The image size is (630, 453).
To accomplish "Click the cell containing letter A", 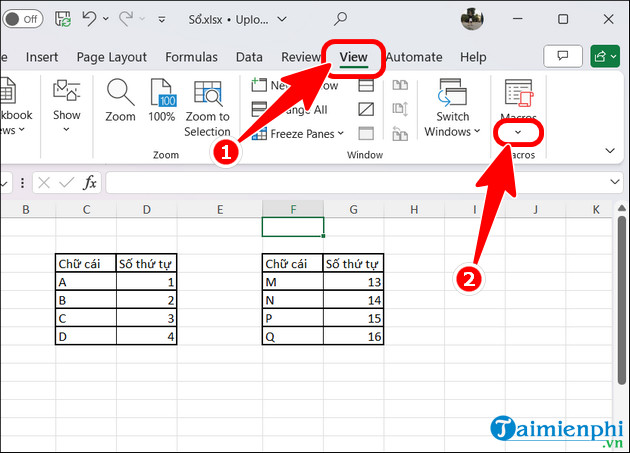I will (86, 282).
